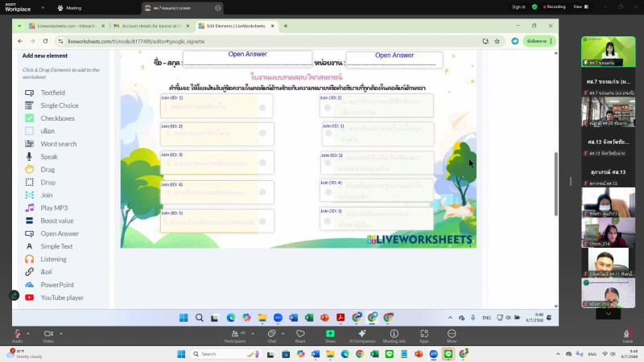This screenshot has width=644, height=362.
Task: Select the Word search element icon
Action: 29,144
